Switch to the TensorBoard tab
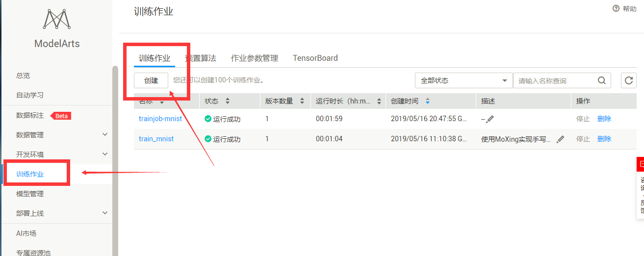This screenshot has width=644, height=256. pyautogui.click(x=315, y=58)
